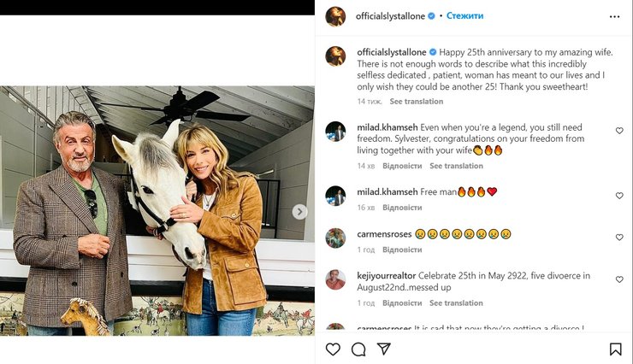
Task: Like carmensroses' emoji comment
Action: pyautogui.click(x=619, y=238)
